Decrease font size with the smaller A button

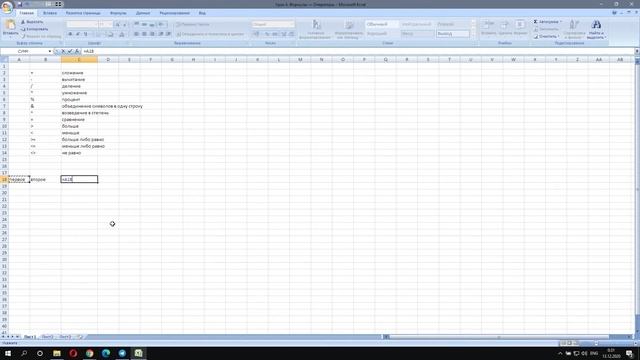125,24
